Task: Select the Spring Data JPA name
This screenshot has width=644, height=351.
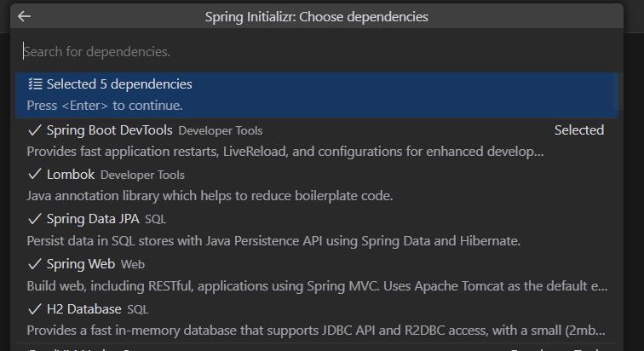Action: tap(93, 219)
